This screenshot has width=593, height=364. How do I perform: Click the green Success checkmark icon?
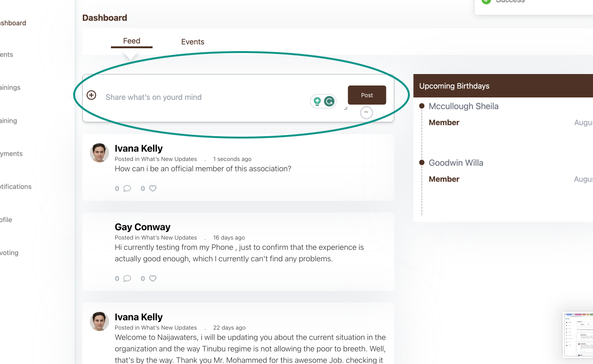[x=486, y=1]
